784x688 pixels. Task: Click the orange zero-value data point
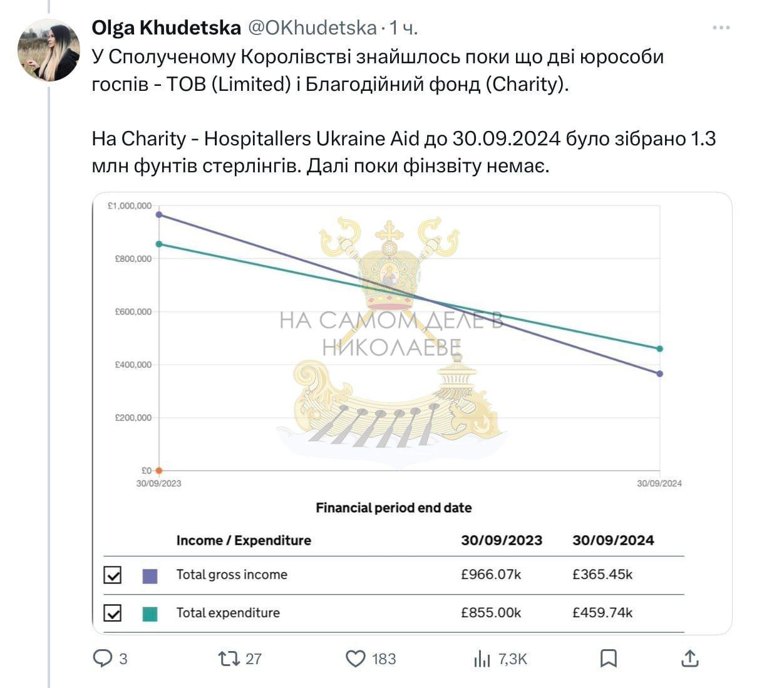(x=159, y=471)
